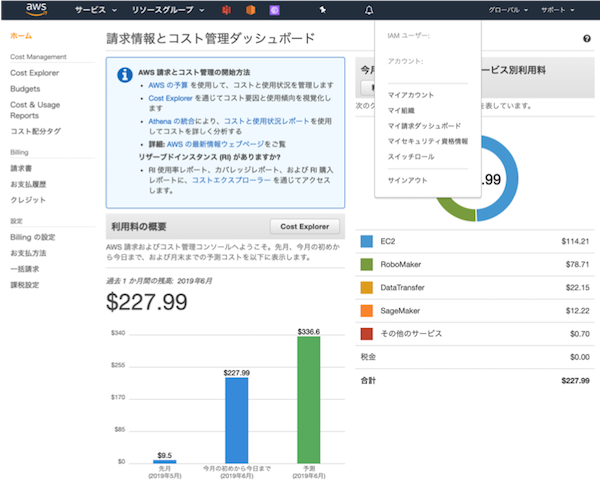Open the red pinned service shortcut icon
Viewport: 600px width, 492px height.
tap(227, 10)
